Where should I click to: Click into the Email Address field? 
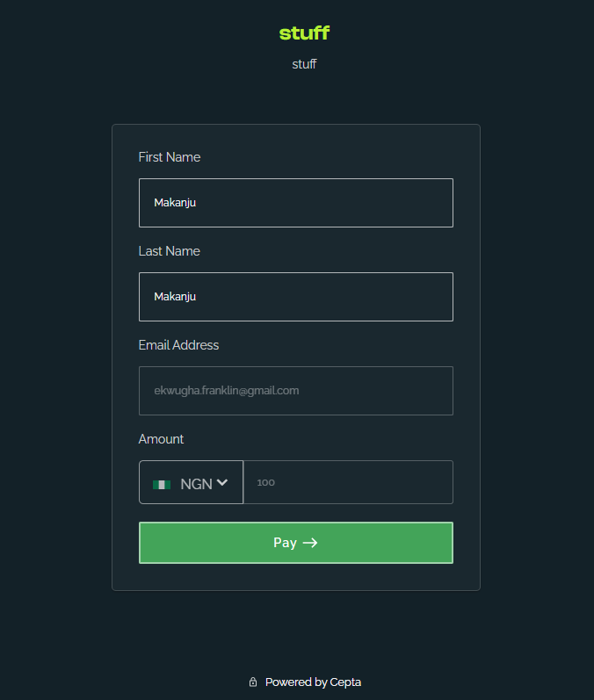[295, 391]
